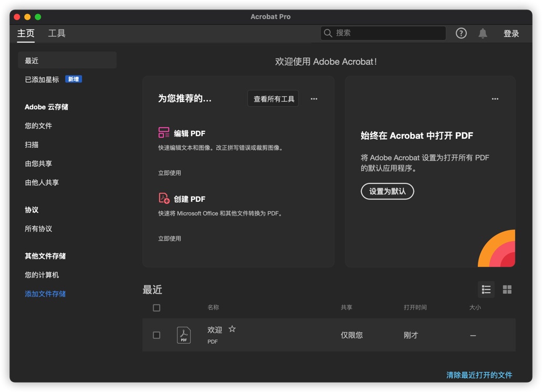This screenshot has width=542, height=392.
Task: Click the 设置为默认 button
Action: coord(387,191)
